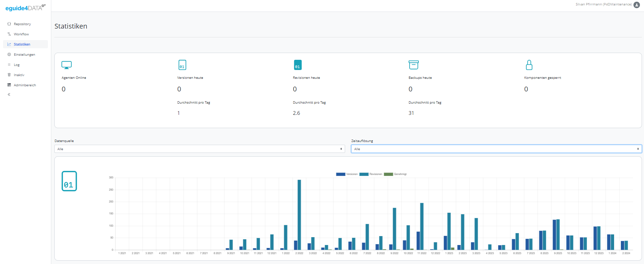Open the Datenquelle dropdown
The width and height of the screenshot is (644, 264).
199,149
